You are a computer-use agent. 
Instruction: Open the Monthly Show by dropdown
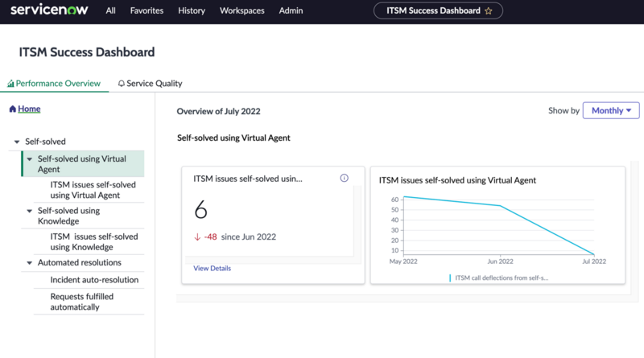tap(611, 110)
